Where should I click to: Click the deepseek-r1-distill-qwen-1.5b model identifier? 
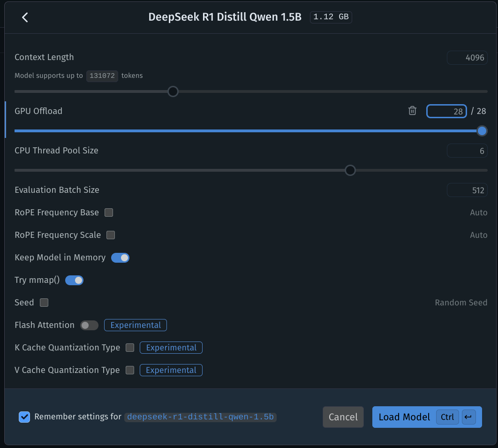click(x=200, y=417)
